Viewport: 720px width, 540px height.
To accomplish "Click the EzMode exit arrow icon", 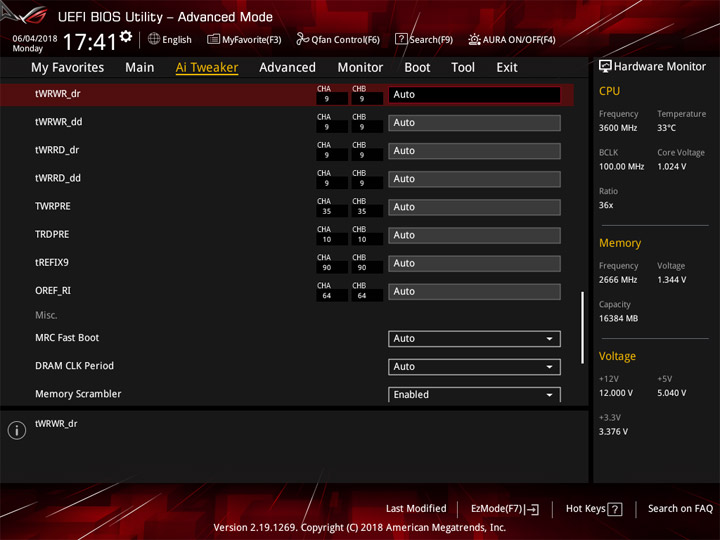I will (x=532, y=509).
